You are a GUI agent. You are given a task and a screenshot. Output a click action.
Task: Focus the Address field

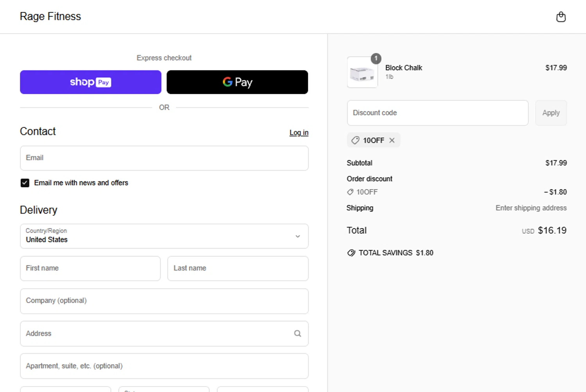[164, 333]
